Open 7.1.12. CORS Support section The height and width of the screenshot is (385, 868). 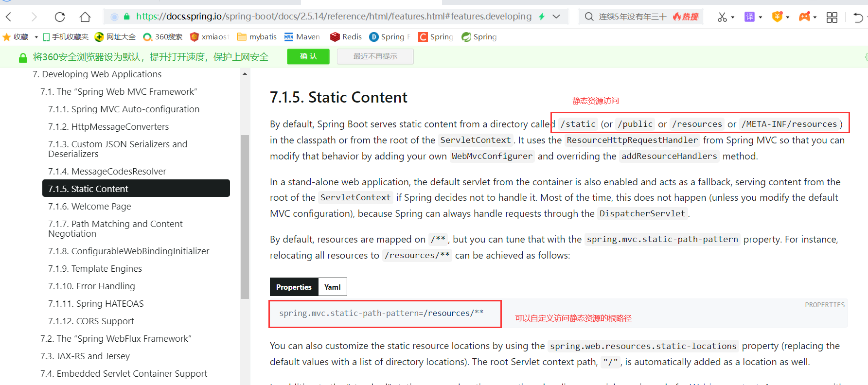(x=91, y=321)
